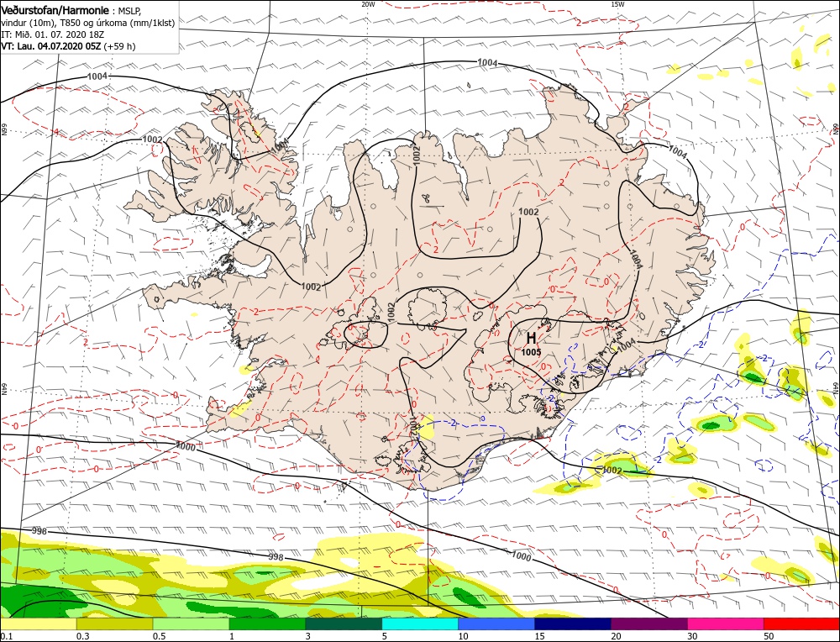Select the navy 15–20 legend swatch
The image size is (840, 642).
[573, 624]
